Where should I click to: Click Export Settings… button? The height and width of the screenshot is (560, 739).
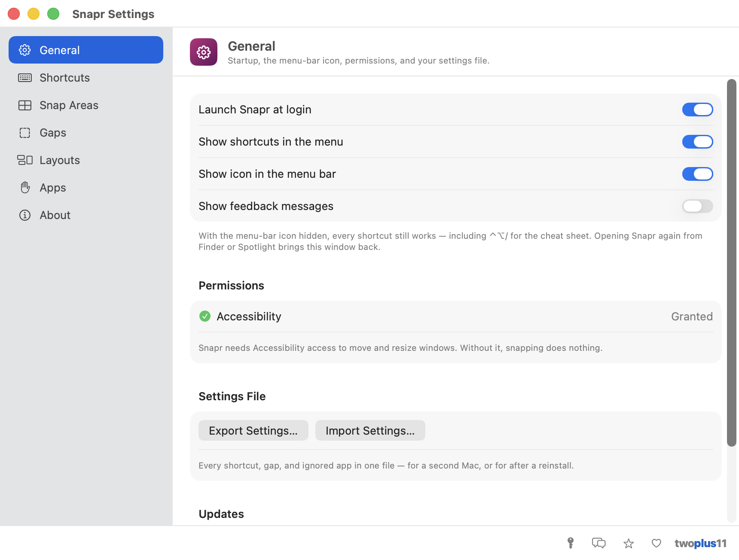point(253,430)
